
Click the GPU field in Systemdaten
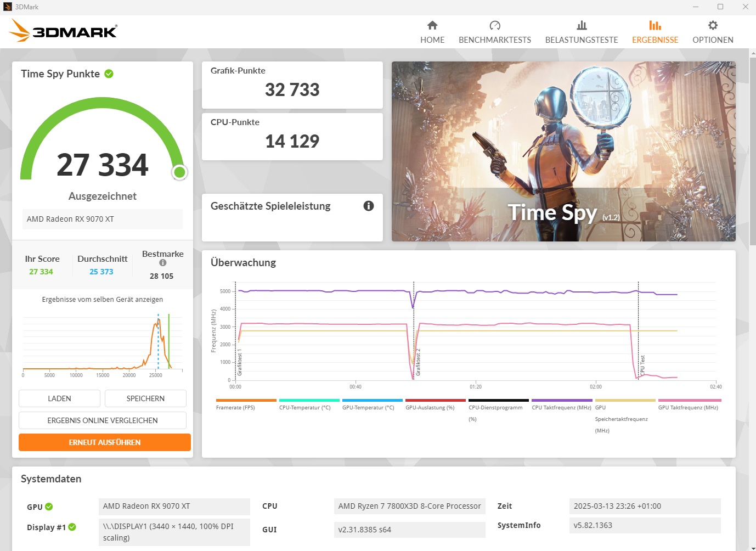pyautogui.click(x=174, y=506)
